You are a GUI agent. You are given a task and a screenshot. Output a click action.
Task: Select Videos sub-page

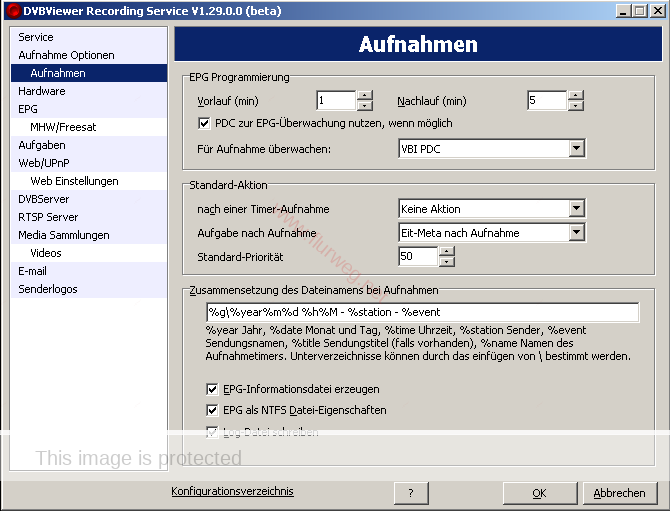coord(89,253)
